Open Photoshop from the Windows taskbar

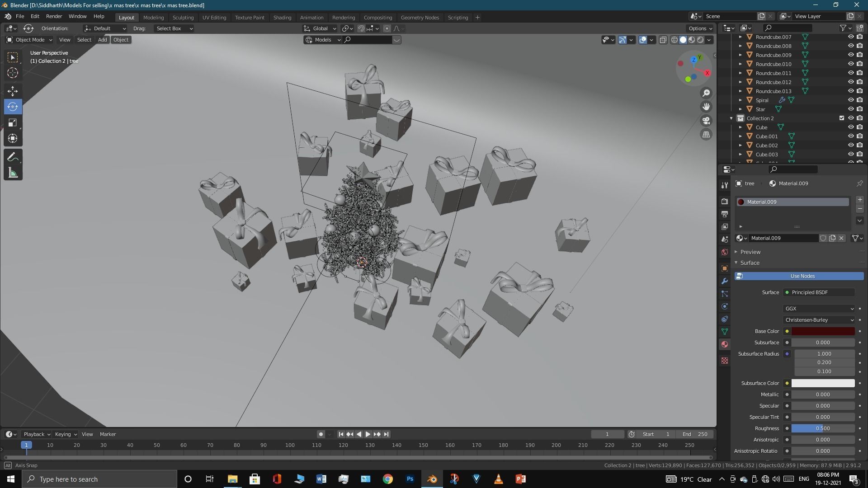tap(410, 479)
